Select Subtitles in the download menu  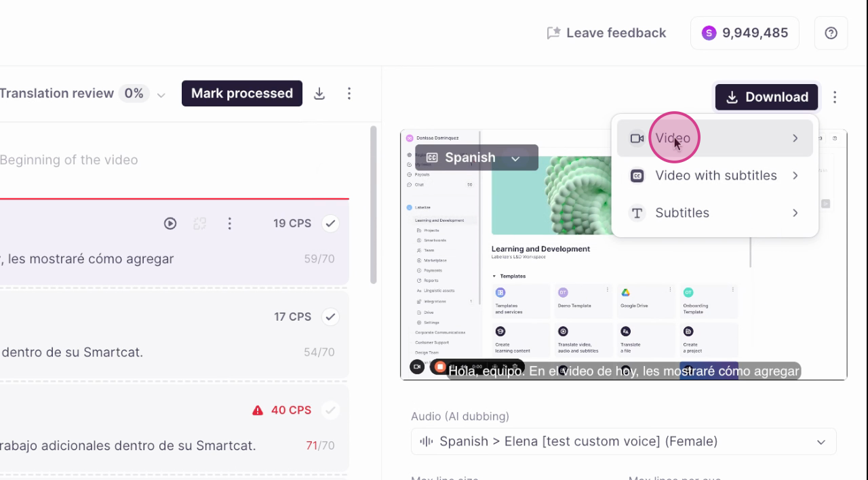point(715,213)
